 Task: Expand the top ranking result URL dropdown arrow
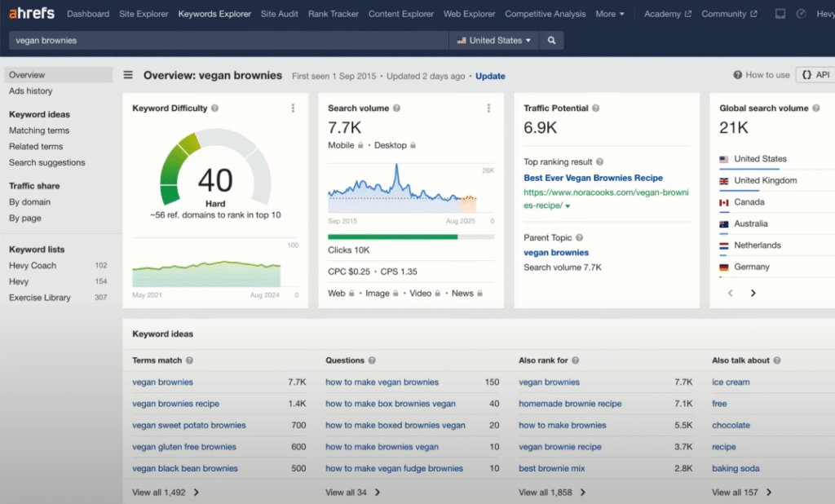568,206
